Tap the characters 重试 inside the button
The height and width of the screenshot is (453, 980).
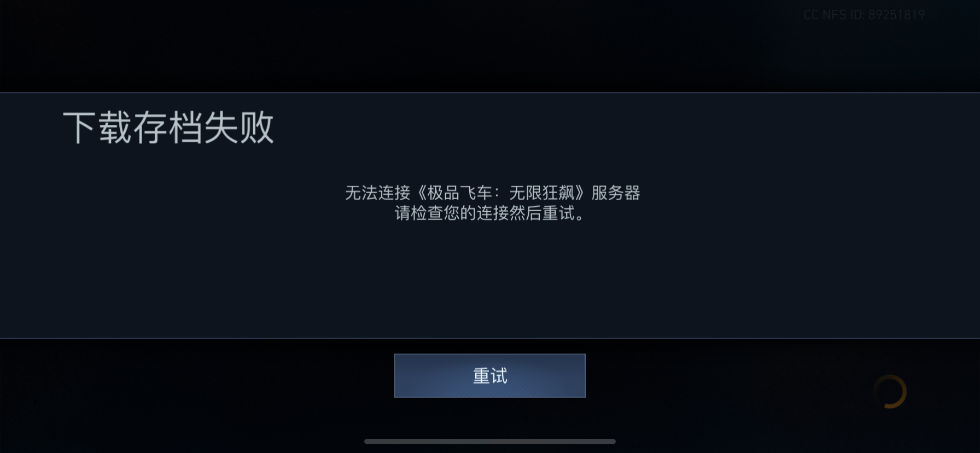(489, 376)
